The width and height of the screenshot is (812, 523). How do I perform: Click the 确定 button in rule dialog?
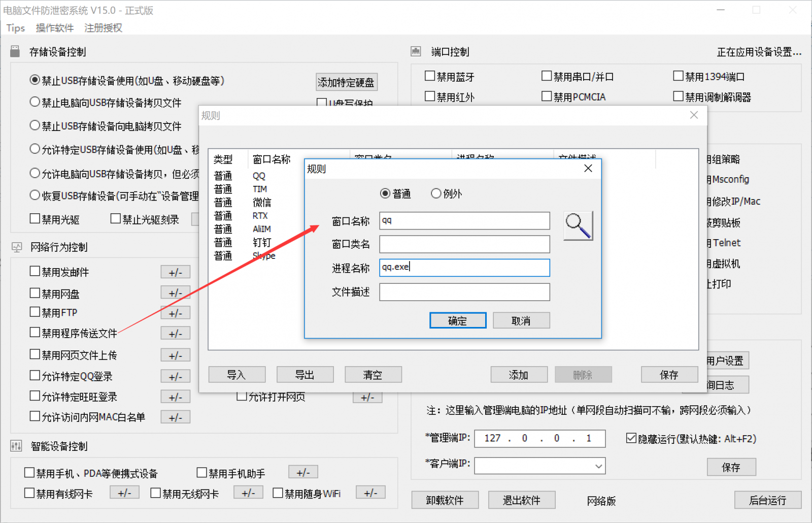[457, 321]
